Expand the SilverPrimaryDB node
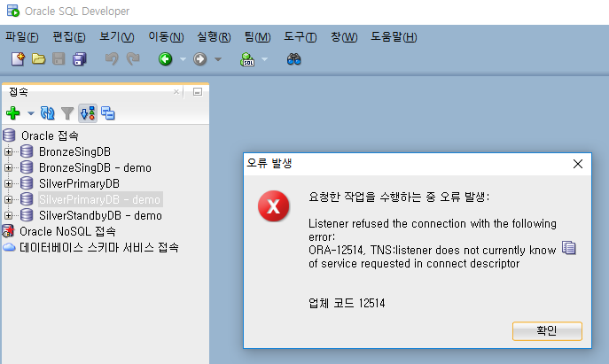609x364 pixels. (8, 183)
